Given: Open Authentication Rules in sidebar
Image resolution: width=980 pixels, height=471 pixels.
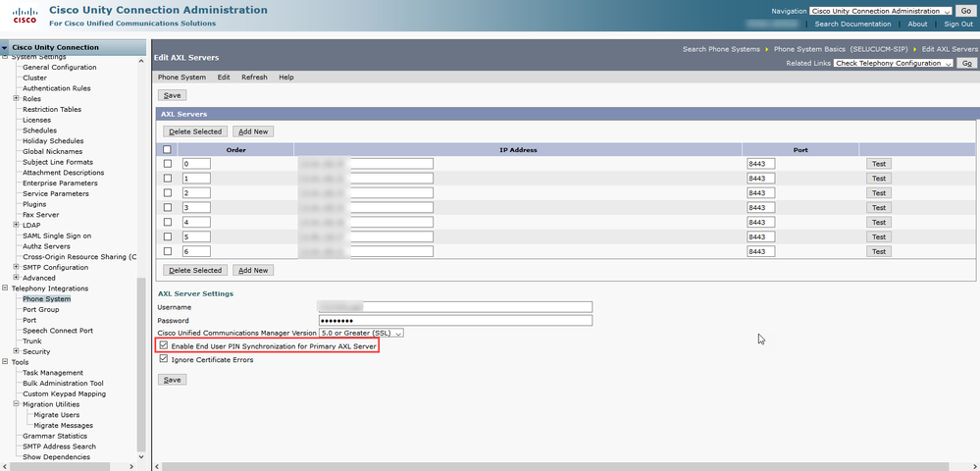Looking at the screenshot, I should tap(56, 88).
